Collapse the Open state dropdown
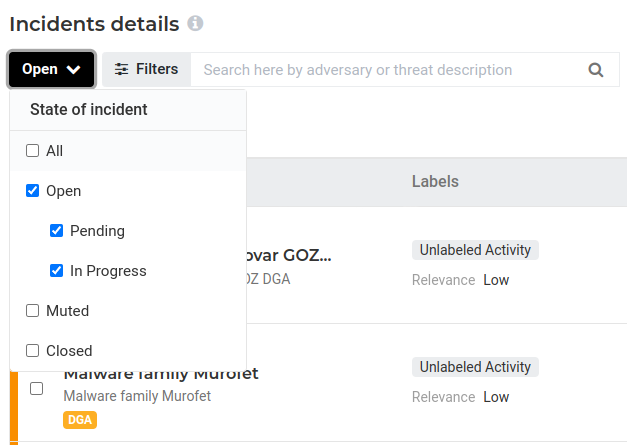 click(52, 70)
